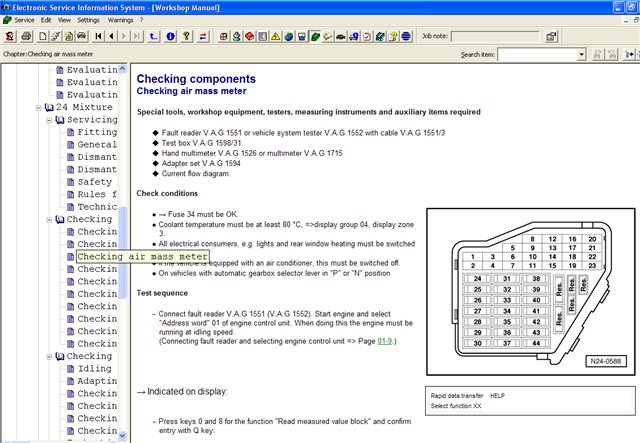Open the Settings menu
The image size is (640, 443).
pyautogui.click(x=88, y=20)
